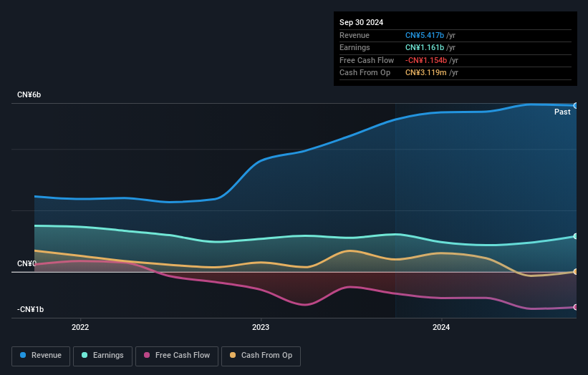This screenshot has width=588, height=375.
Task: Click the Cash From Op label in tooltip
Action: coord(365,73)
